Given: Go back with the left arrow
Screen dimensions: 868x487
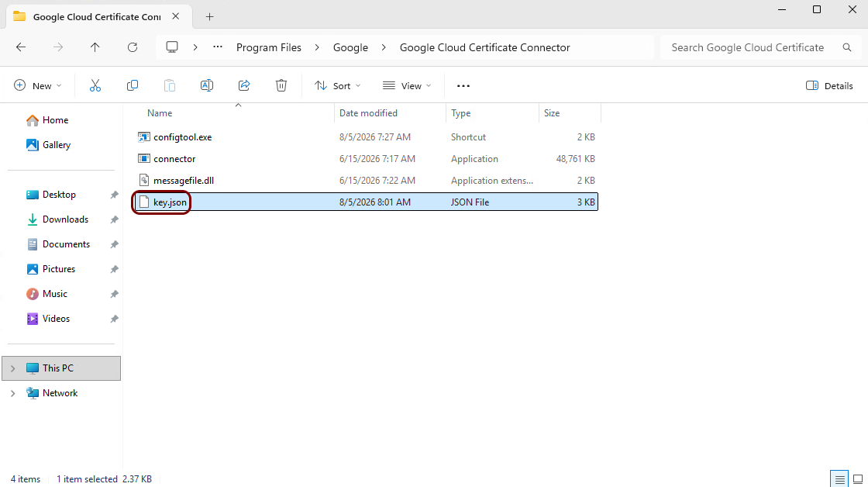Looking at the screenshot, I should (21, 47).
